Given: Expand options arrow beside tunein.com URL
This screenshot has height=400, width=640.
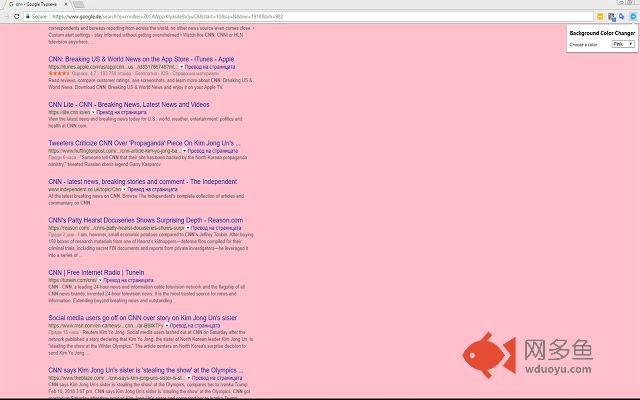Looking at the screenshot, I should 100,280.
